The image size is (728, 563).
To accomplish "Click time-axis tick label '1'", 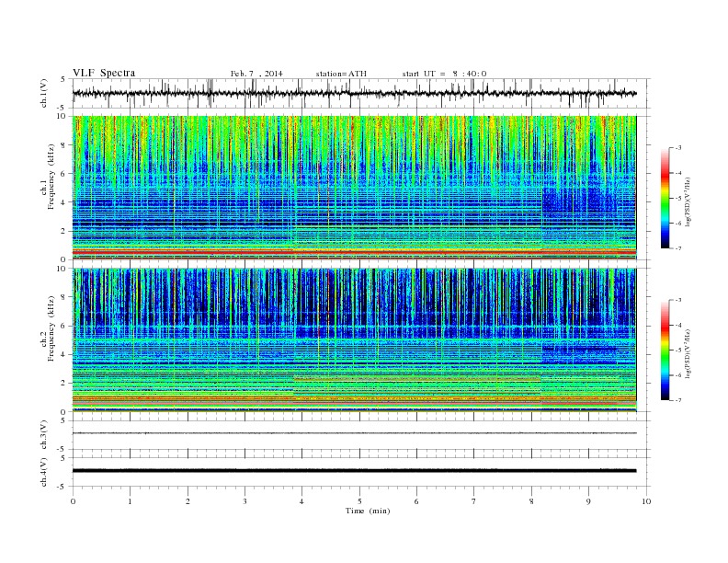I will (130, 501).
